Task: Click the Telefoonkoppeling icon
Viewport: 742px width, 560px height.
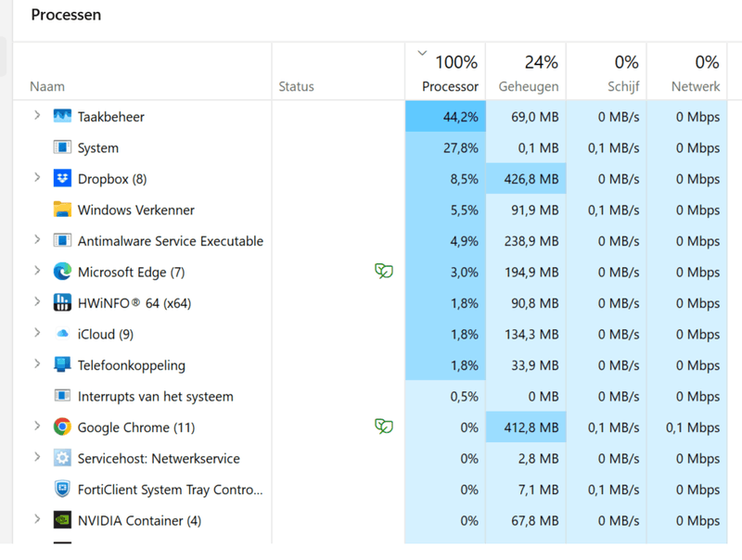Action: (x=62, y=364)
